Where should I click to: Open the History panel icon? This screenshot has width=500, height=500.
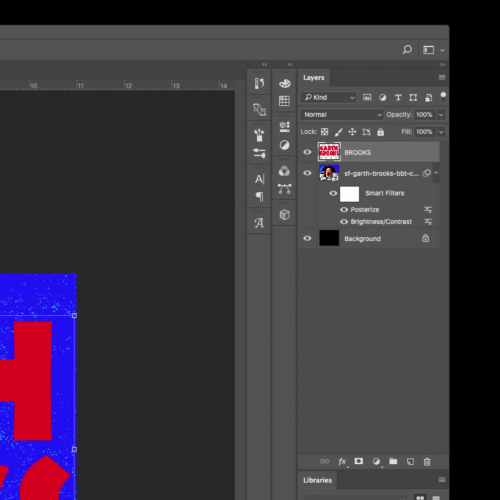pos(259,83)
